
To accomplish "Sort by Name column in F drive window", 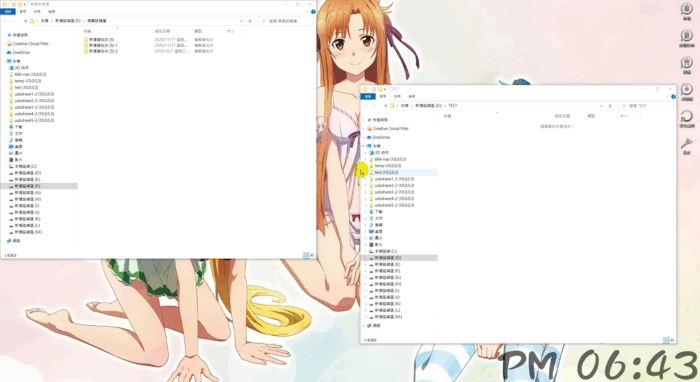I will [88, 31].
